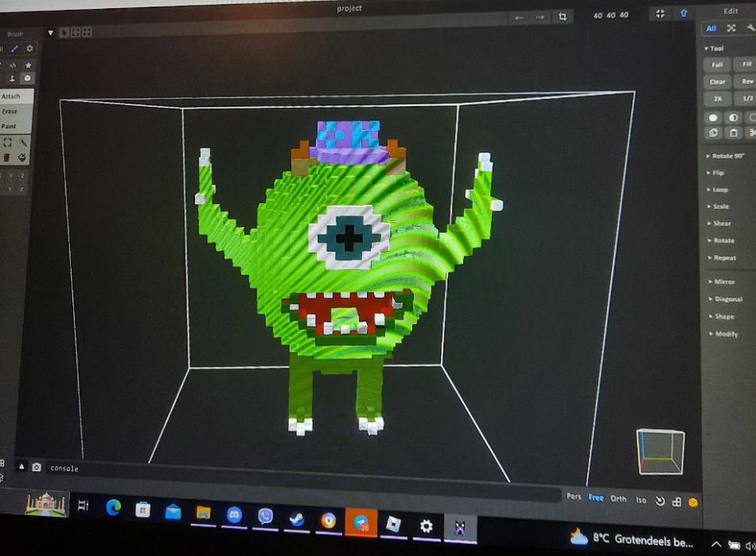Click the undo left arrow

tap(519, 18)
